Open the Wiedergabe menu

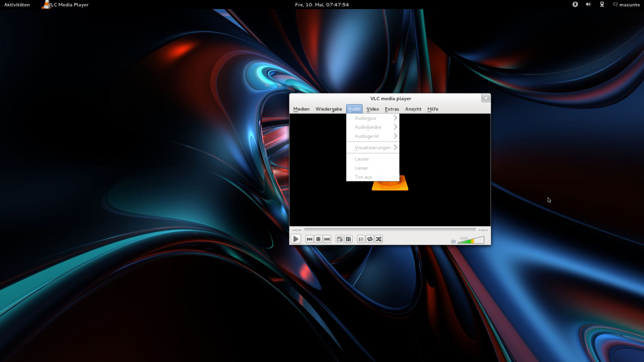point(328,109)
